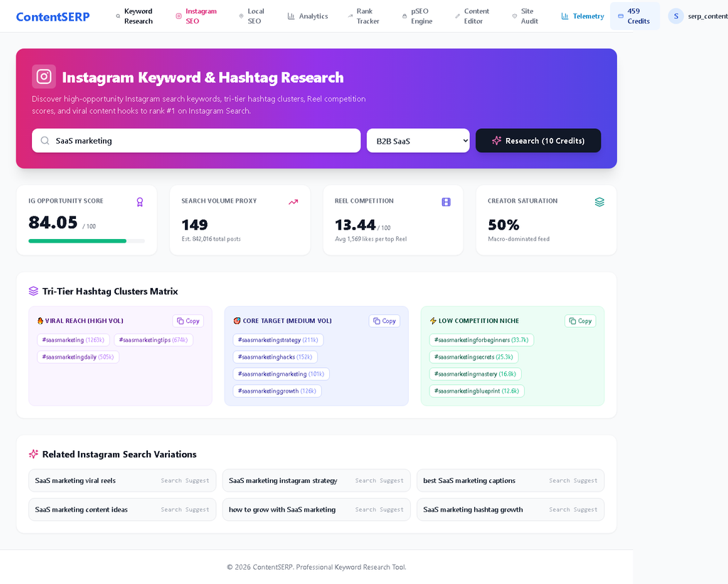Click the trending arrow icon on the Search Volume Proxy card
Screen dimensions: 728x584
pos(293,202)
